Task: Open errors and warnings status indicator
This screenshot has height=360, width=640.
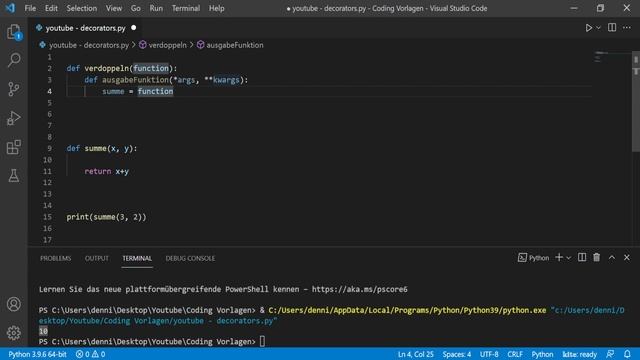Action: (x=91, y=354)
